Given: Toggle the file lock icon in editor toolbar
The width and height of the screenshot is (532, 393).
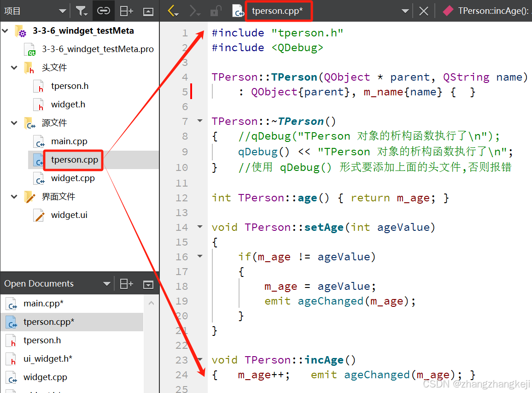Looking at the screenshot, I should pos(216,11).
